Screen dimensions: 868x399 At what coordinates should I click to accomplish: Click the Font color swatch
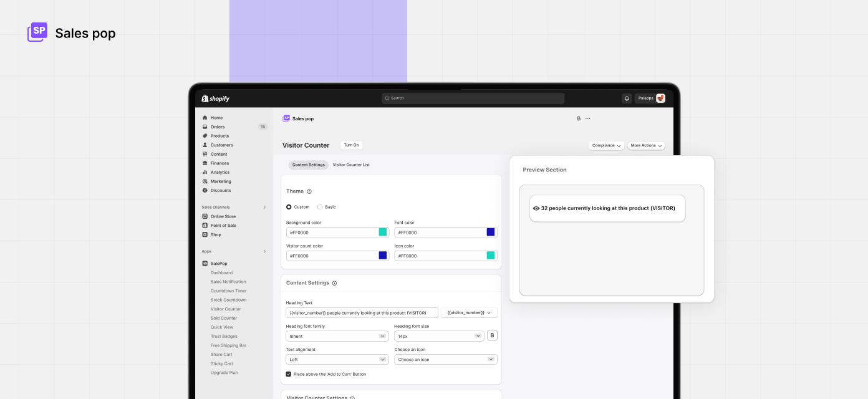(x=491, y=232)
